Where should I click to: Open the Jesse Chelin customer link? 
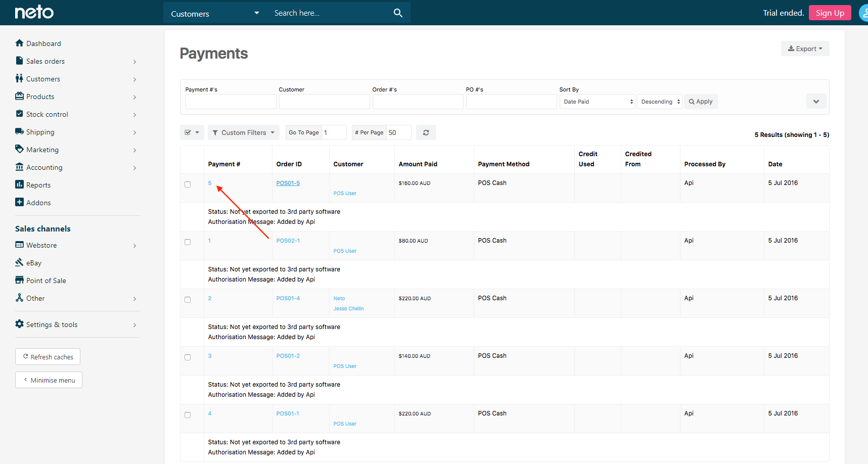(348, 308)
